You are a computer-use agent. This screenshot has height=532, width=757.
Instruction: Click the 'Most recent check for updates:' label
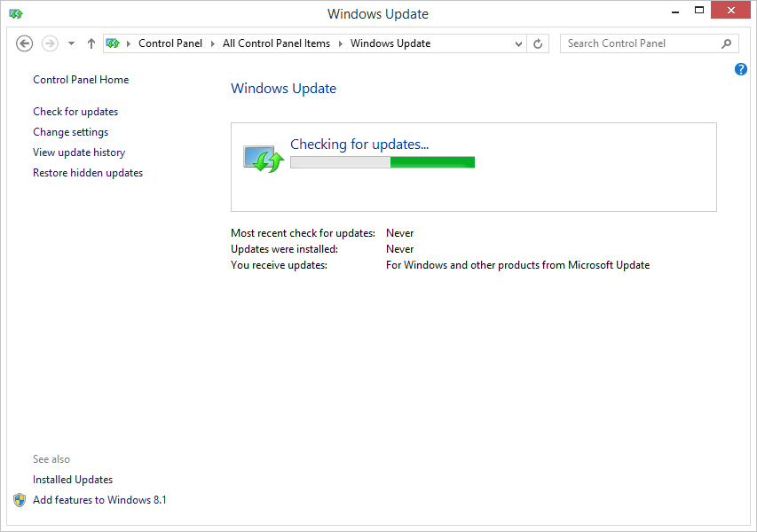(x=303, y=233)
